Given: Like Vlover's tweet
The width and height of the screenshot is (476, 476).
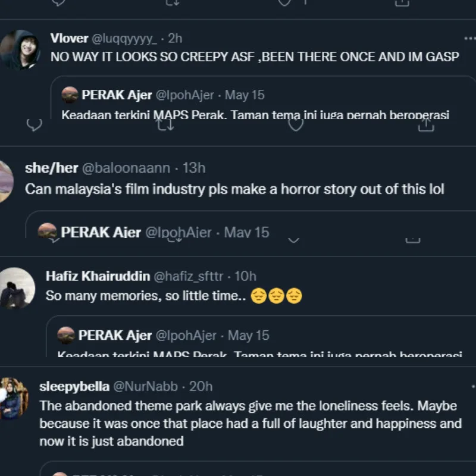Looking at the screenshot, I should coord(295,124).
